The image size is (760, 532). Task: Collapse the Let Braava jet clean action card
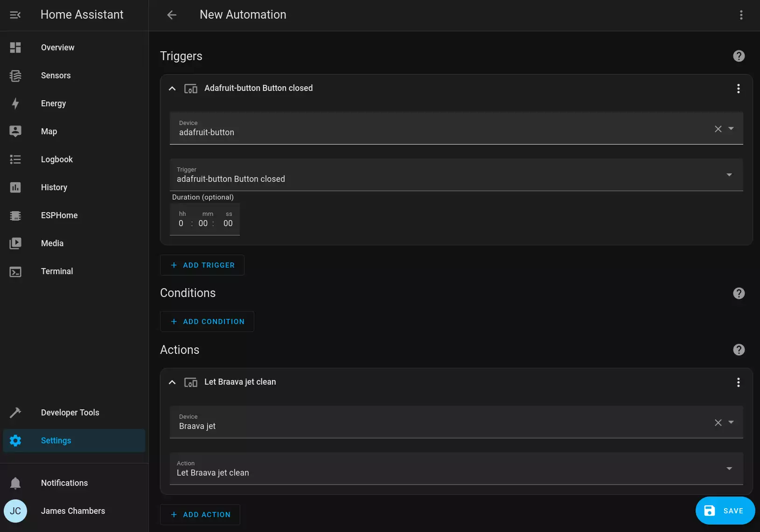[x=172, y=382]
